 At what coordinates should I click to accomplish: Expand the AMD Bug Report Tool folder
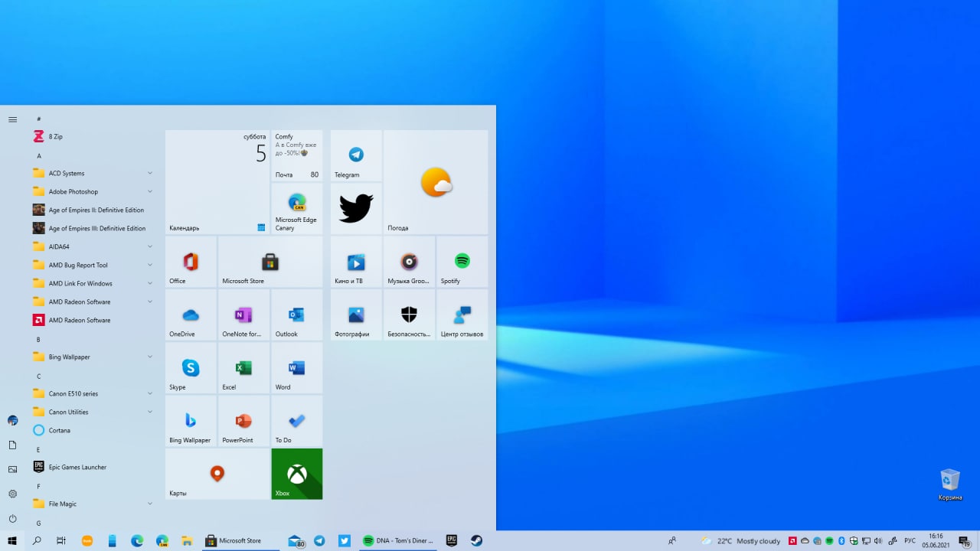coord(93,265)
